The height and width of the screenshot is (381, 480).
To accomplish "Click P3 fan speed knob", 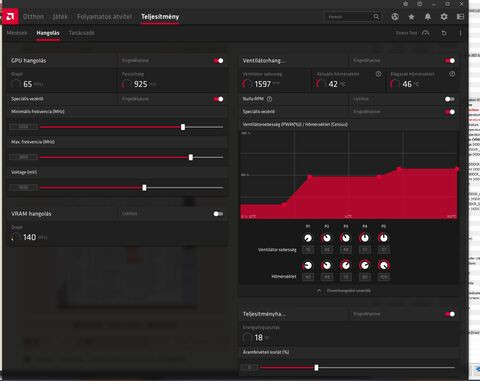I will point(346,238).
